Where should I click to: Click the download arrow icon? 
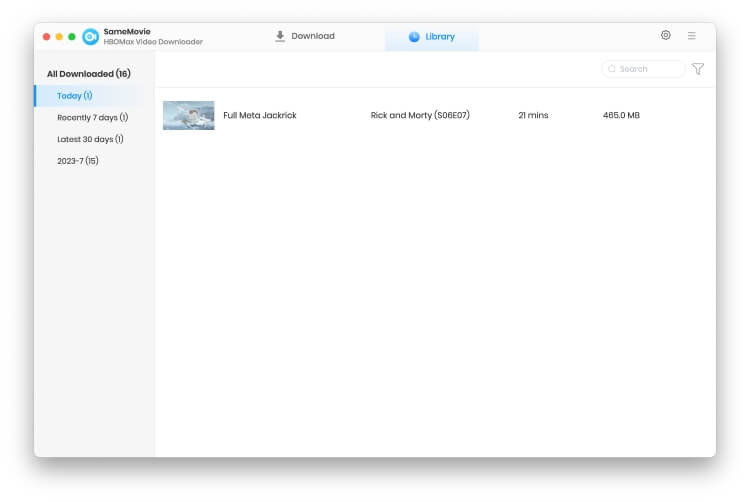pos(280,36)
